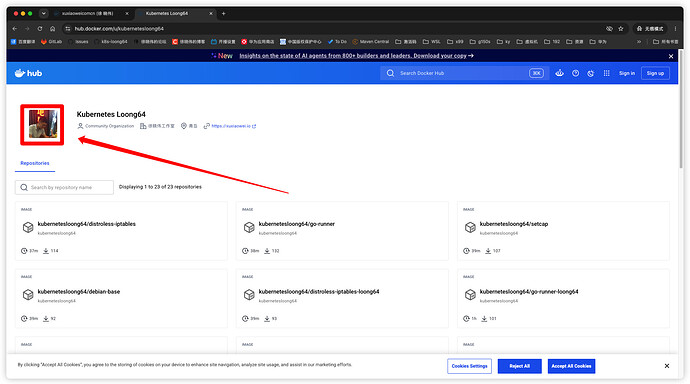Viewport: 690px width, 384px height.
Task: Focus the search by repository name field
Action: pos(64,187)
